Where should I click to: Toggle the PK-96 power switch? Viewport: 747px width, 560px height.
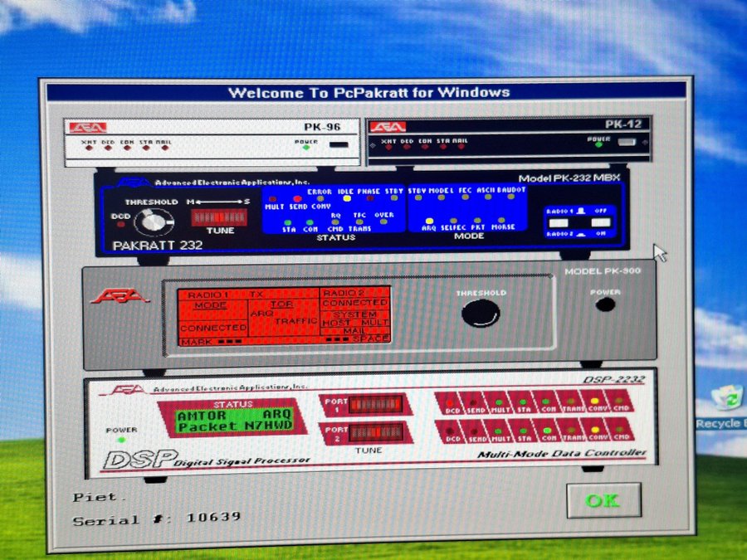339,146
